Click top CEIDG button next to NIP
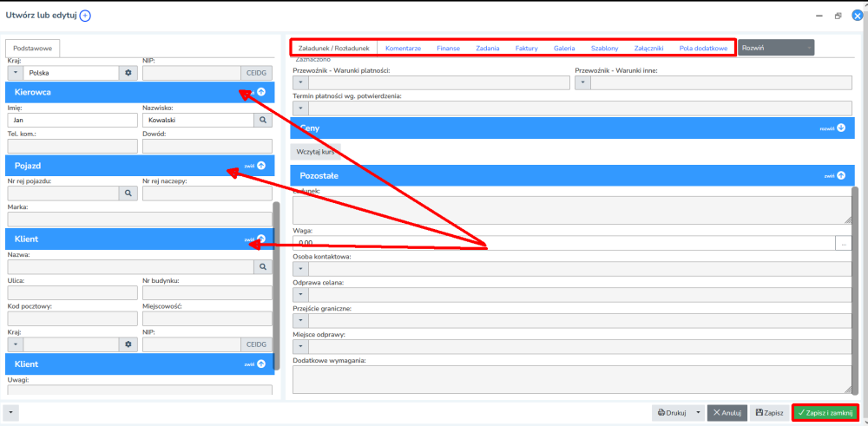The image size is (868, 426). [x=256, y=73]
